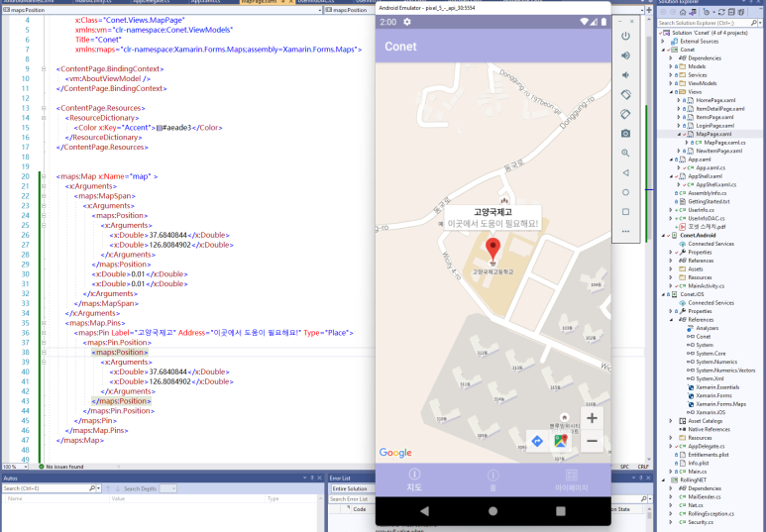
Task: Tap the red map pin marker
Action: 492,250
